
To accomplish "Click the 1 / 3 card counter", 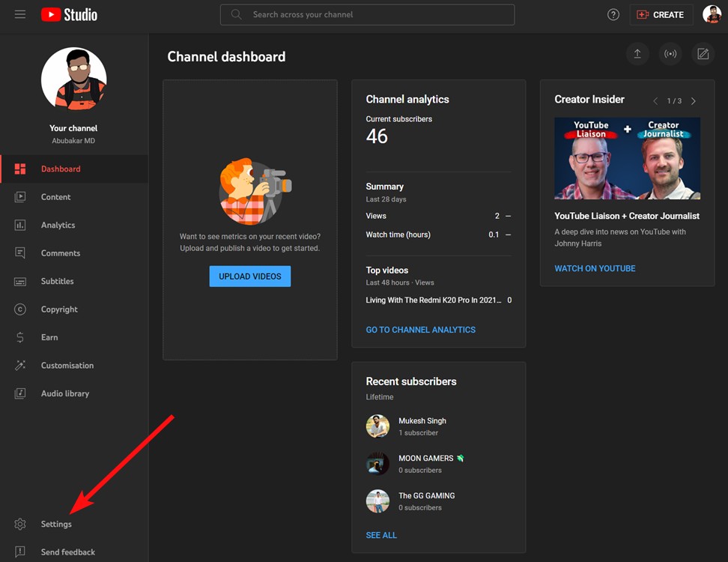I will [x=674, y=101].
